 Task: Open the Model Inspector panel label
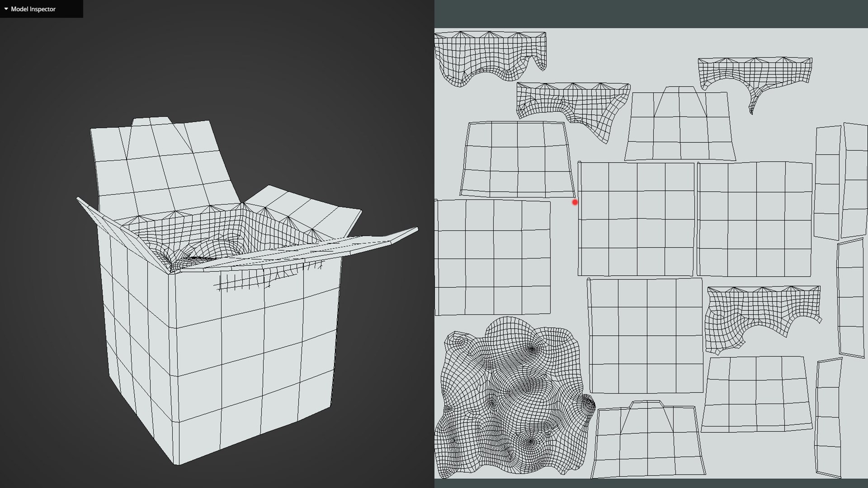tap(33, 9)
